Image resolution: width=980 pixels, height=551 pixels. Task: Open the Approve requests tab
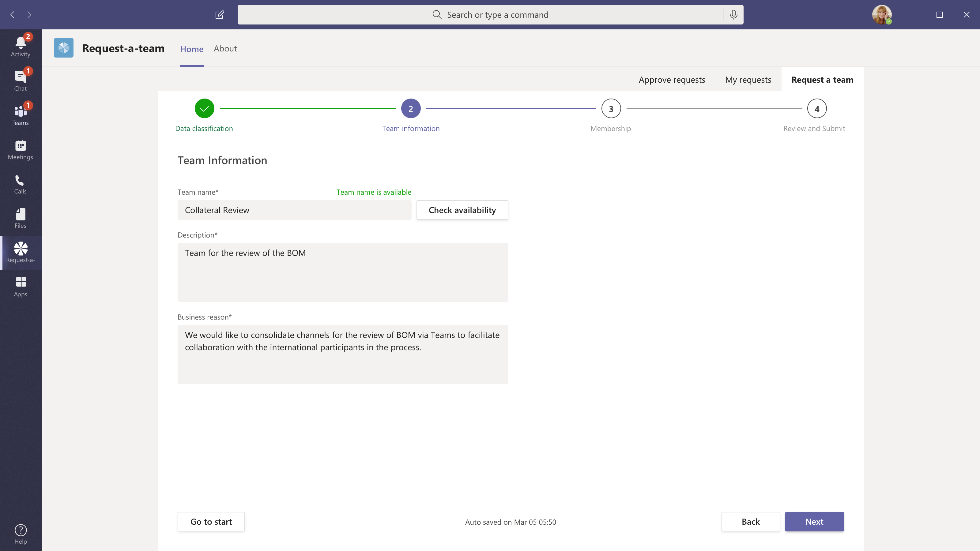point(672,80)
